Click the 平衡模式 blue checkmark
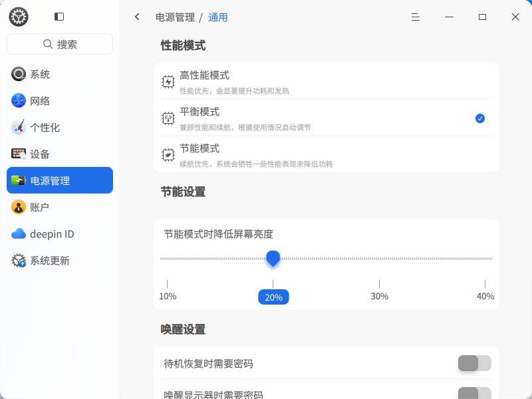 479,118
